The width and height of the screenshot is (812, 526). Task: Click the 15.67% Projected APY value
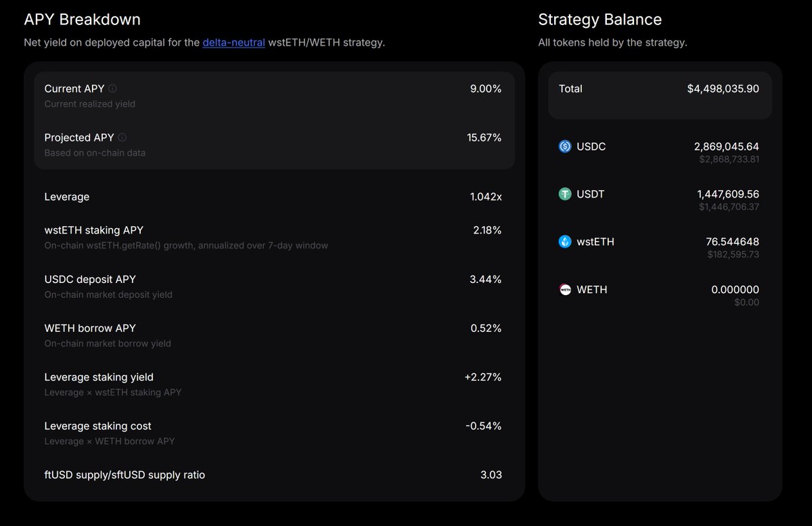[x=484, y=137]
